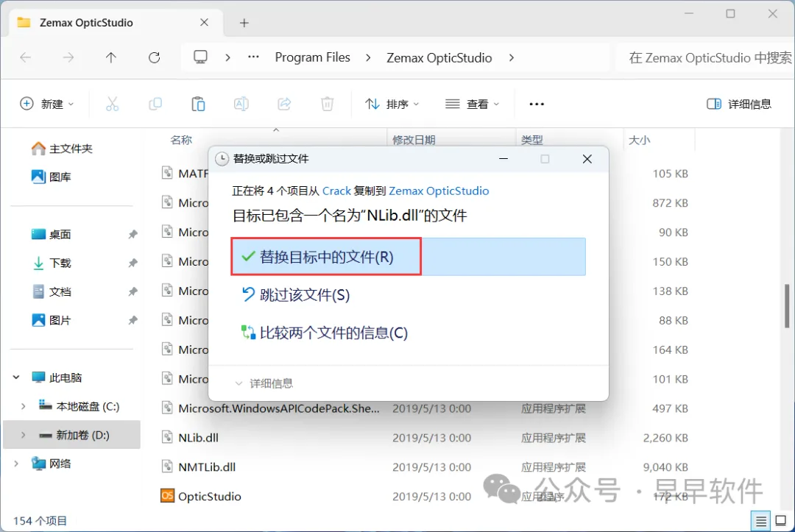Open the address bar ellipsis for hidden path
Screen dimensions: 795x532
[253, 57]
